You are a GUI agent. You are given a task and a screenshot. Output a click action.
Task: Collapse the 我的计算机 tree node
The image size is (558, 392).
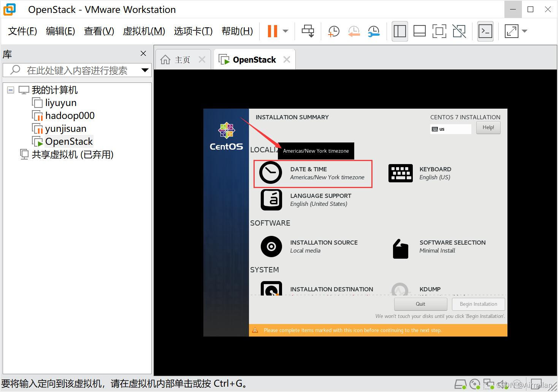11,90
